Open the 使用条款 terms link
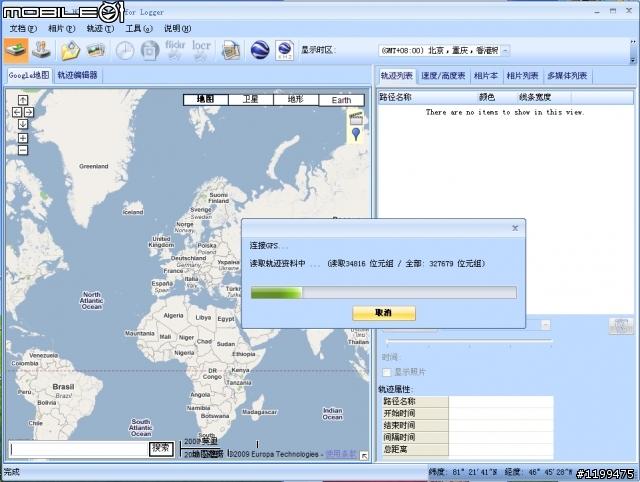Viewport: 640px width, 482px height. coord(341,454)
